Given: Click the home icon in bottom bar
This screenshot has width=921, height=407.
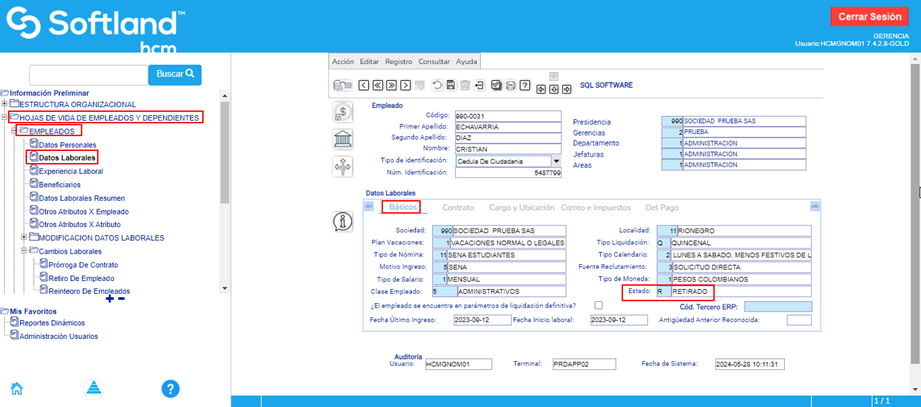Looking at the screenshot, I should point(17,389).
